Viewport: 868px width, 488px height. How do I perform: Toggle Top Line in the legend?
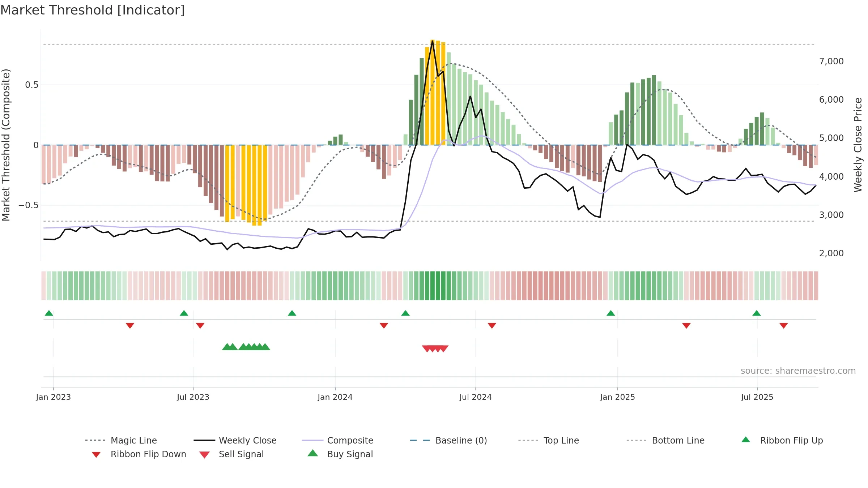(x=548, y=440)
